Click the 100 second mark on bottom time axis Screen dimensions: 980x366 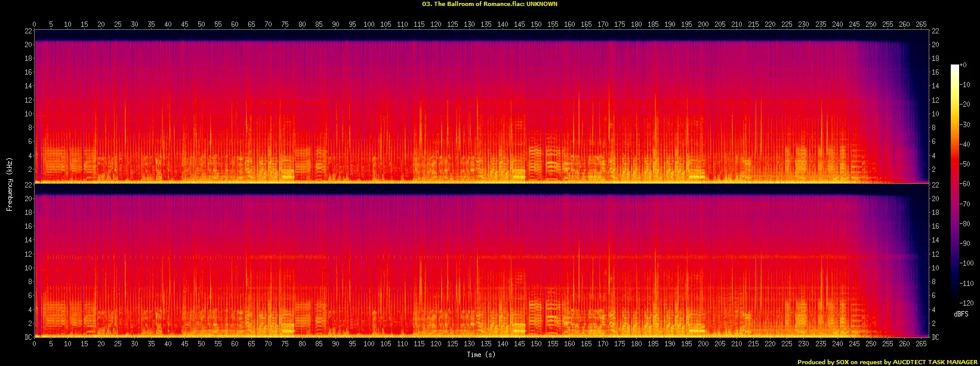click(369, 345)
